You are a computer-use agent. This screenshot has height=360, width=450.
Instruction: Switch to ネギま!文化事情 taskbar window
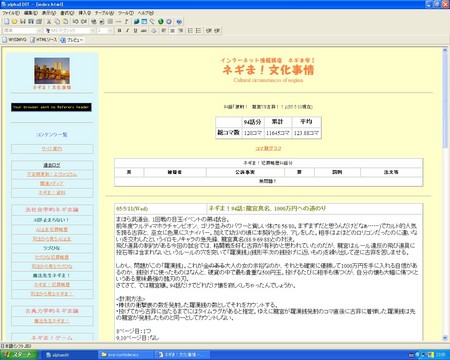[x=182, y=355]
